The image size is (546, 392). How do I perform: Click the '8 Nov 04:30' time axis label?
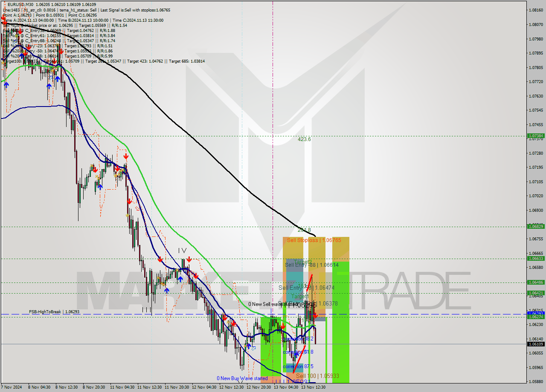[39, 387]
